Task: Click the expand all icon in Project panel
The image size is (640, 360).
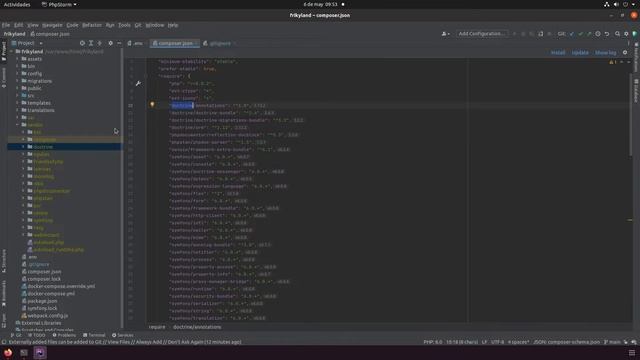Action: click(x=91, y=43)
